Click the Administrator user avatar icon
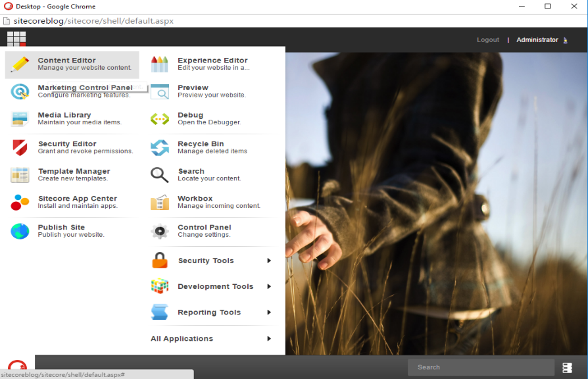 coord(566,40)
